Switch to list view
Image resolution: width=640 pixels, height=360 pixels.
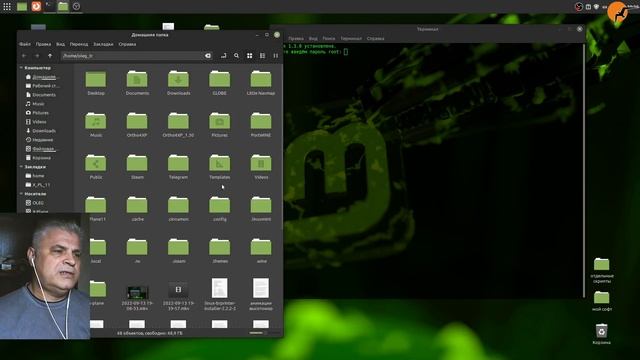pos(262,56)
